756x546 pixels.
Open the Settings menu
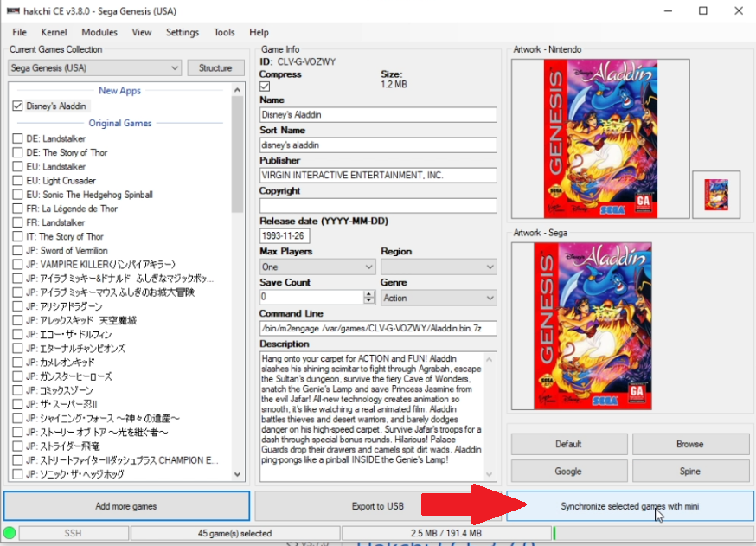(183, 32)
